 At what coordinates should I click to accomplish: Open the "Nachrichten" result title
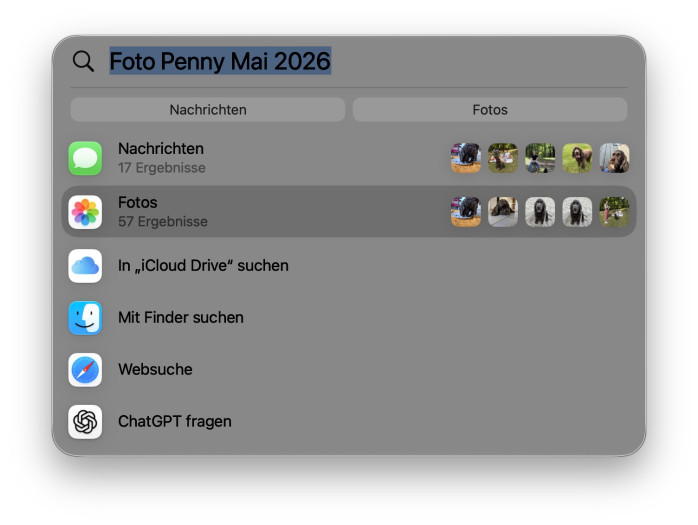pyautogui.click(x=161, y=149)
